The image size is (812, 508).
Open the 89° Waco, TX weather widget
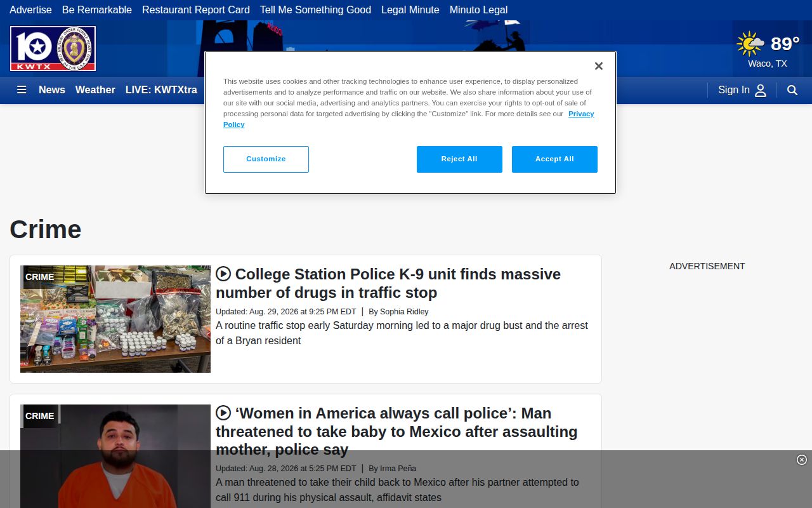coord(768,49)
